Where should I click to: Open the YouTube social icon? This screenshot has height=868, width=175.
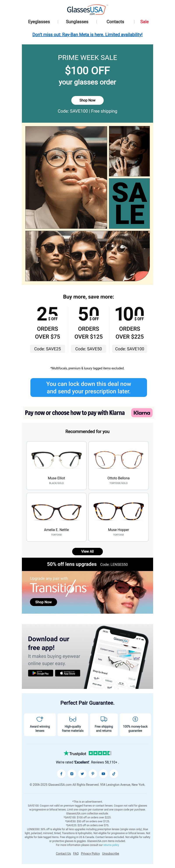coord(103,774)
